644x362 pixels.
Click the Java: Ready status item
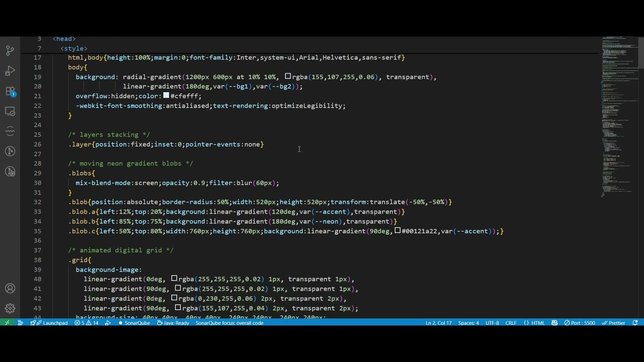(173, 323)
